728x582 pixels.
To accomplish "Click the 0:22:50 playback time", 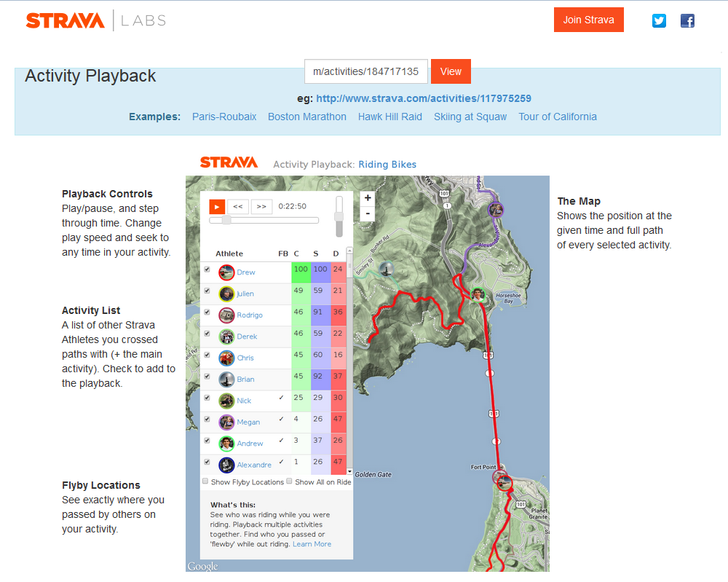I will [x=292, y=206].
